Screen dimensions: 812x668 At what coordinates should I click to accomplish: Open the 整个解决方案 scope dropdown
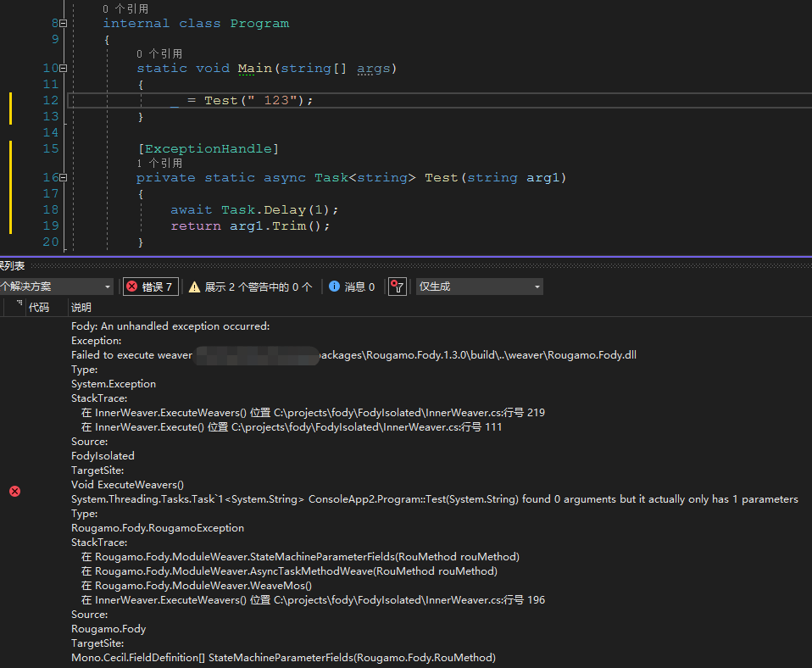pyautogui.click(x=55, y=287)
